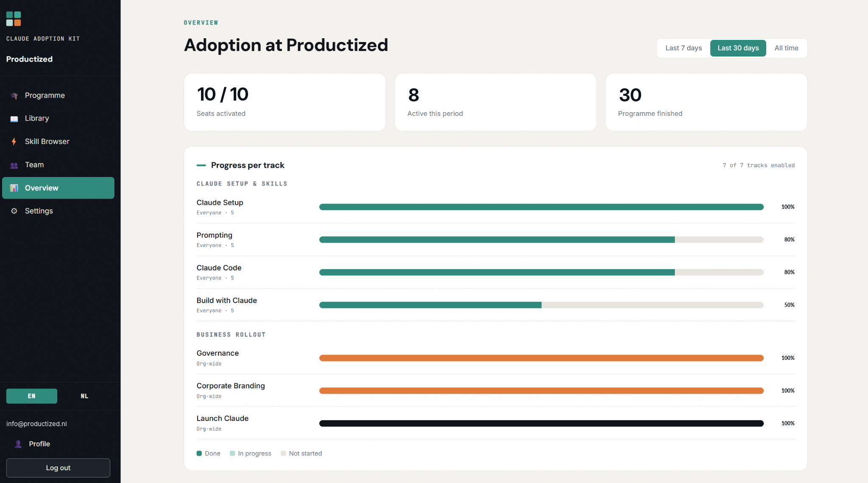Open the Programme page
This screenshot has width=868, height=483.
58,95
